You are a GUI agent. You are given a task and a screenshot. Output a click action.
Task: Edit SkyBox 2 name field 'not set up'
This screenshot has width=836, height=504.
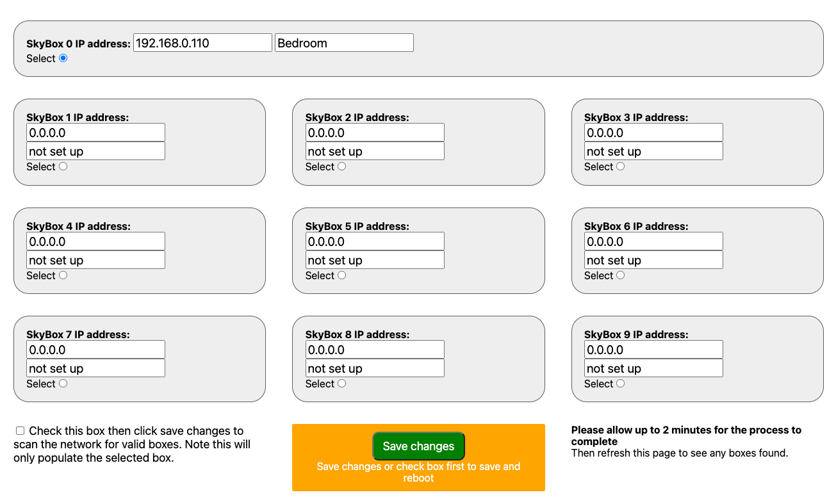pos(375,151)
